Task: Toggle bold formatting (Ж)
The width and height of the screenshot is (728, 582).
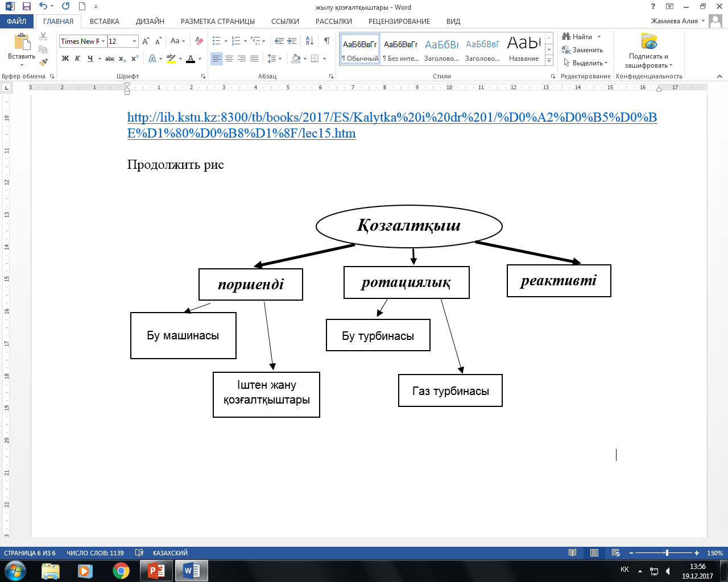Action: point(65,59)
